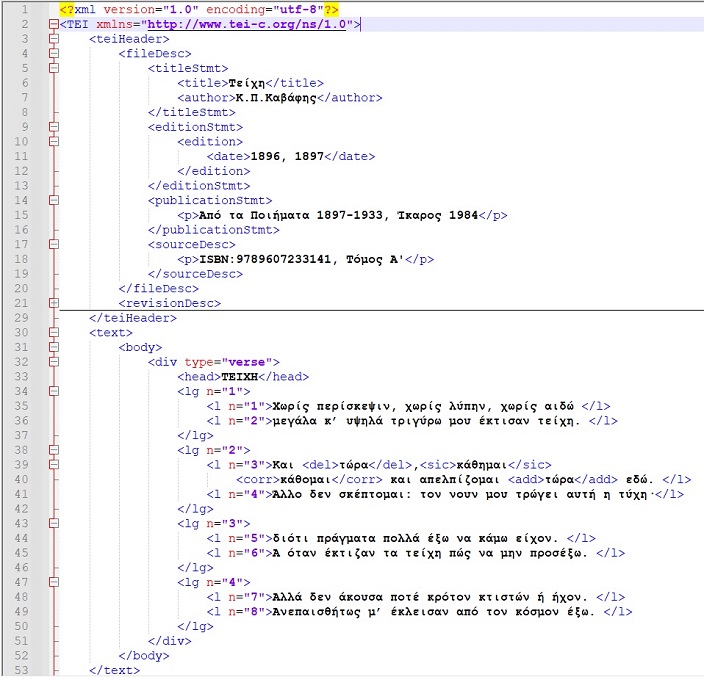Click the corrected word κάθομαι in corr tag
This screenshot has width=704, height=677.
click(305, 480)
